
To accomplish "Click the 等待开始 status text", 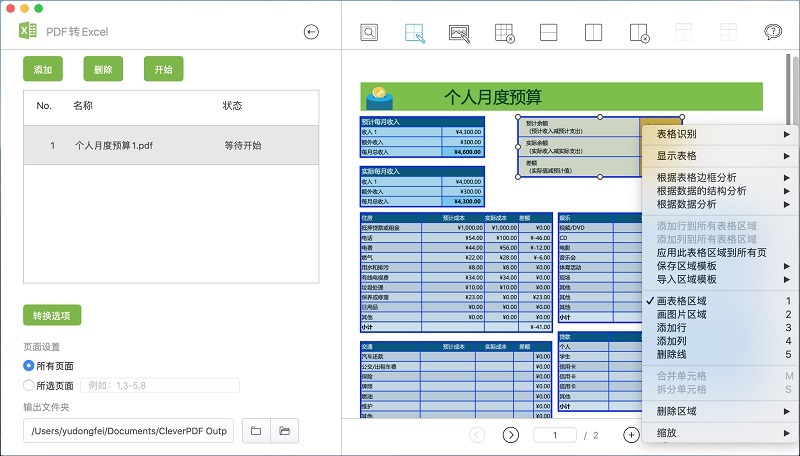I will 243,145.
